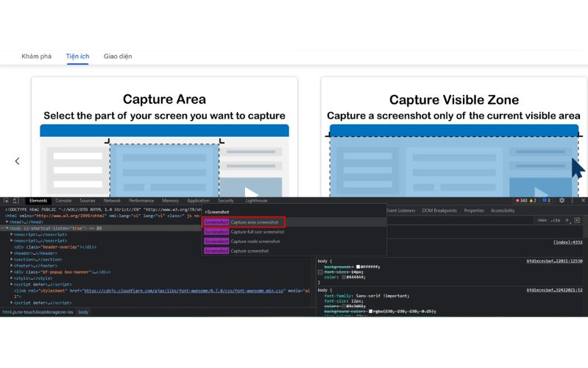
Task: Click the inspect element picker icon
Action: point(7,200)
